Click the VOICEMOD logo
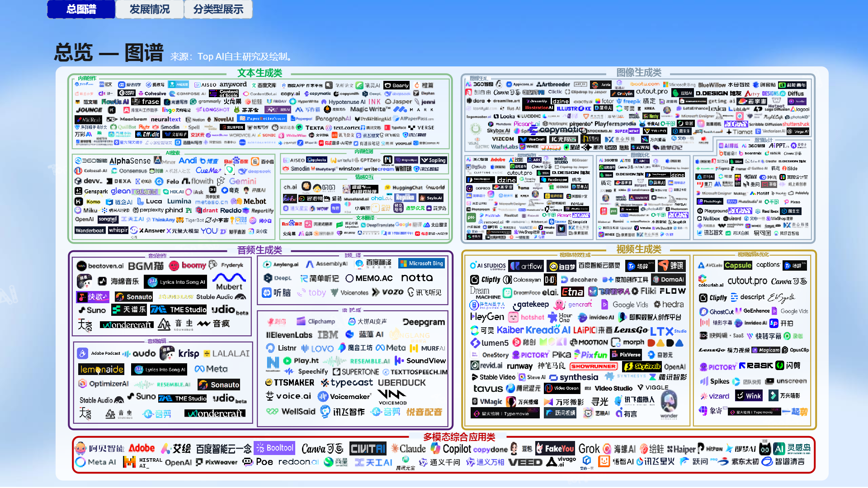The image size is (868, 488). [x=392, y=397]
